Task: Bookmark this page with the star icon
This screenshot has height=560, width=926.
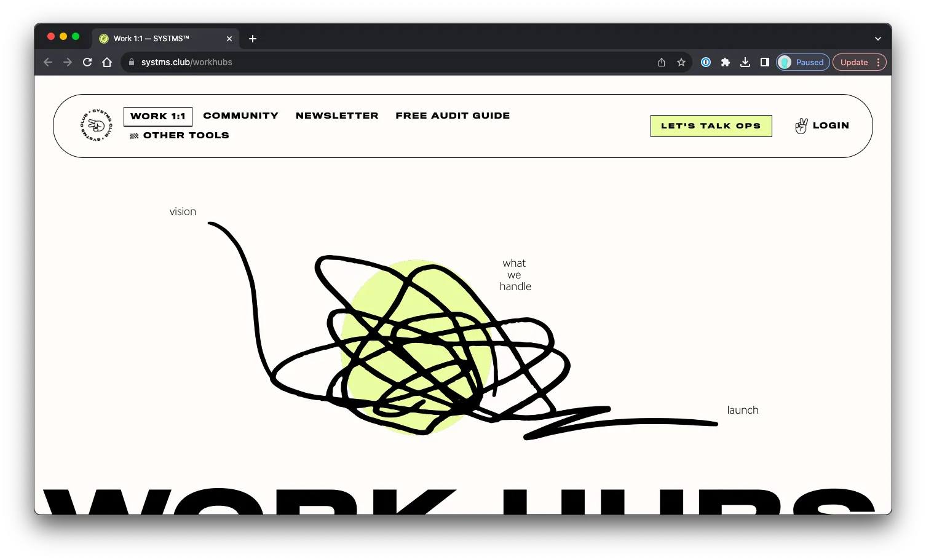Action: click(681, 62)
